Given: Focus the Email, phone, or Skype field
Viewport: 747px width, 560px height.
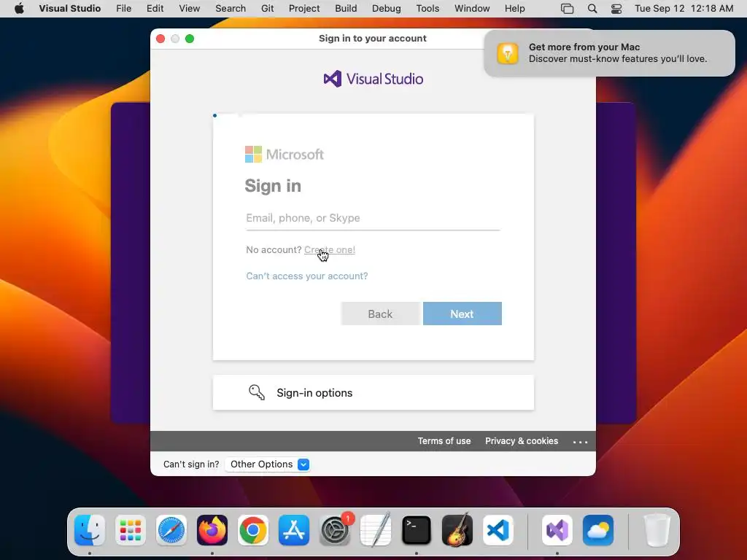Looking at the screenshot, I should (373, 218).
